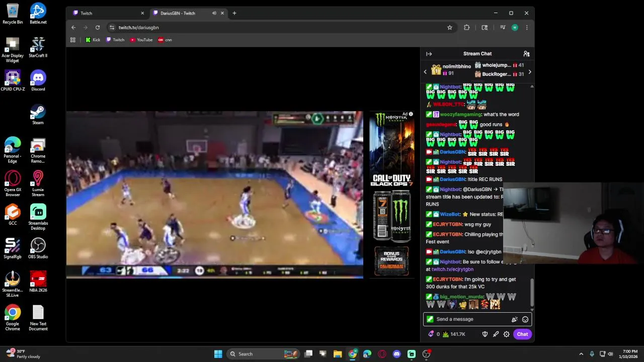Collapse the Stream Chat panel
644x362 pixels.
[x=429, y=54]
